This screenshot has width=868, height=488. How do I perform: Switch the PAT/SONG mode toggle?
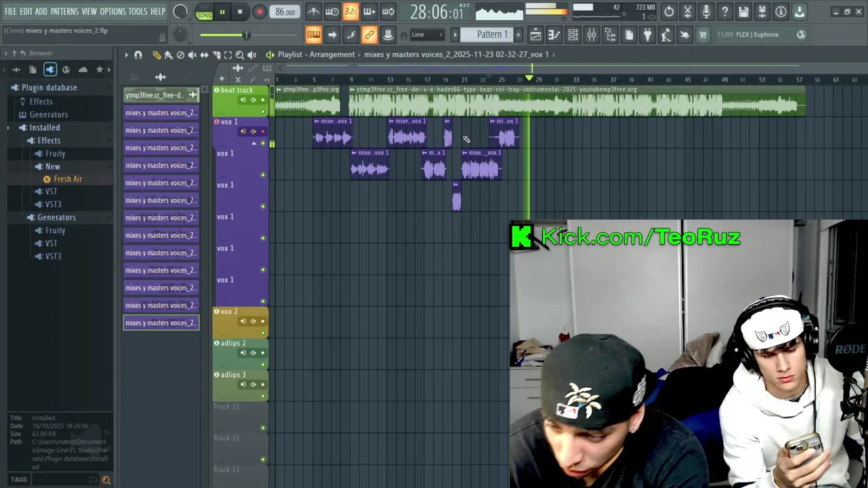pos(203,12)
